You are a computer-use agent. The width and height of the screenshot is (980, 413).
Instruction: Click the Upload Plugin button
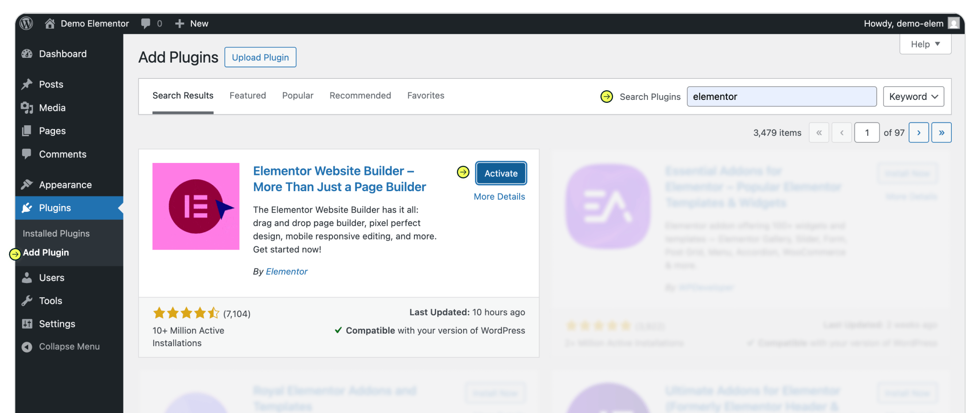[260, 57]
